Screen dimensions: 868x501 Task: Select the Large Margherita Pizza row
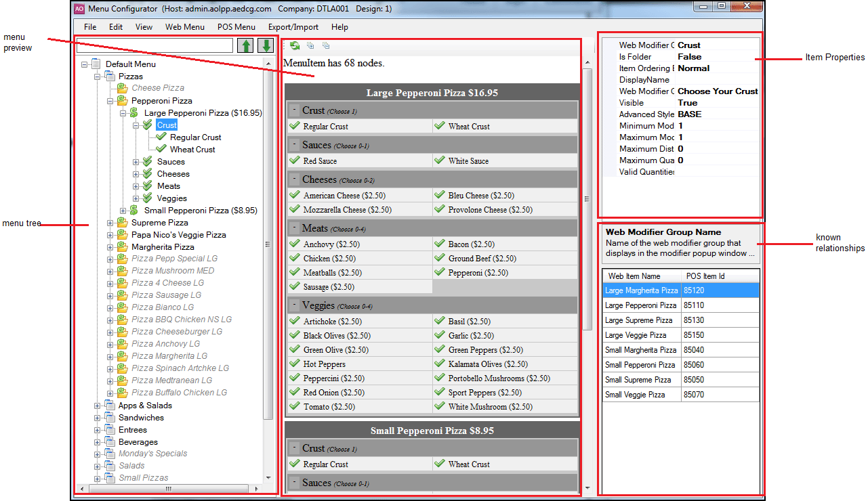[681, 290]
